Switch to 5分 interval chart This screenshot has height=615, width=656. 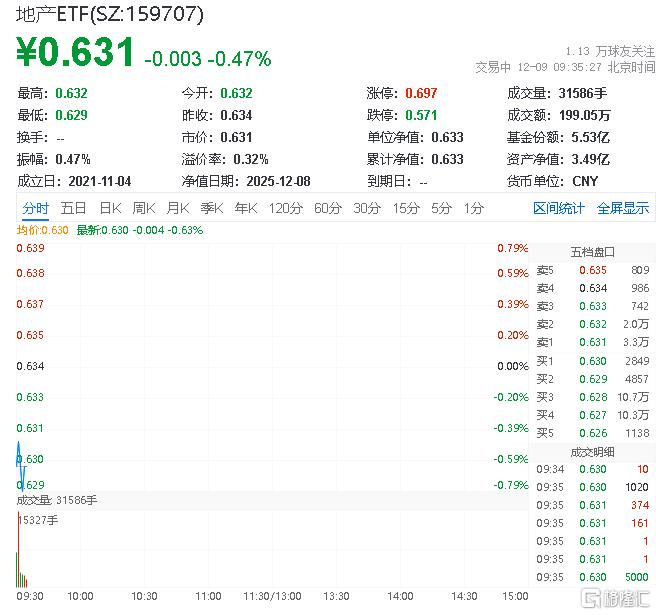[x=442, y=208]
